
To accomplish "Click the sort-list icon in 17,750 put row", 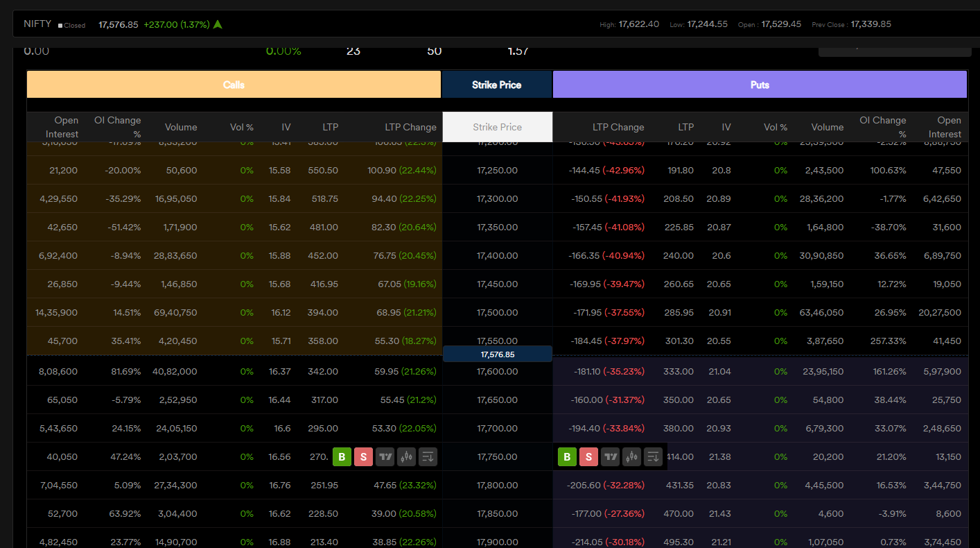I will pos(653,456).
